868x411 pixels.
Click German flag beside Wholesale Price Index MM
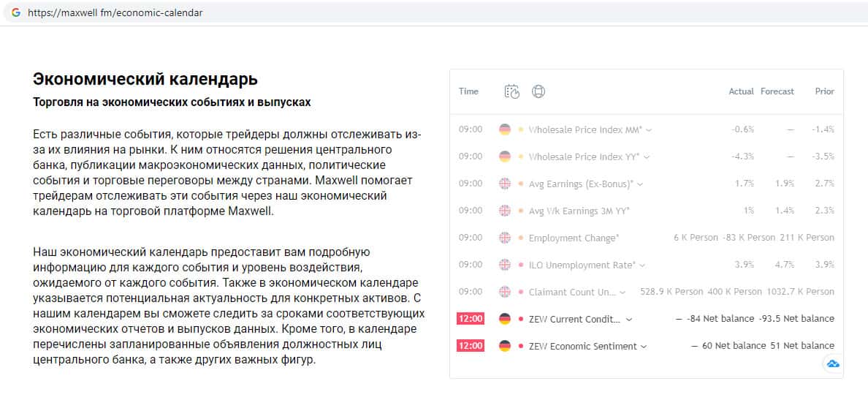tap(504, 129)
